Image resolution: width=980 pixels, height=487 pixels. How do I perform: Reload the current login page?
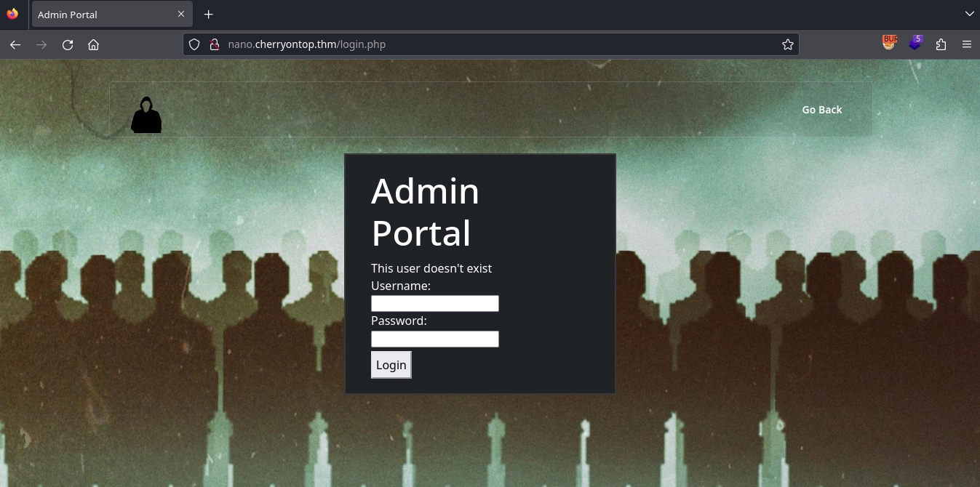(68, 44)
